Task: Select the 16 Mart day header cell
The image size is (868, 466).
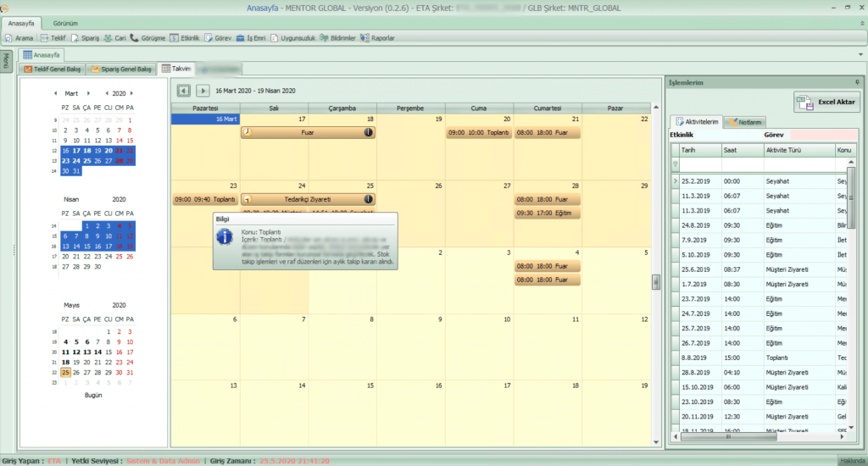Action: [x=205, y=119]
